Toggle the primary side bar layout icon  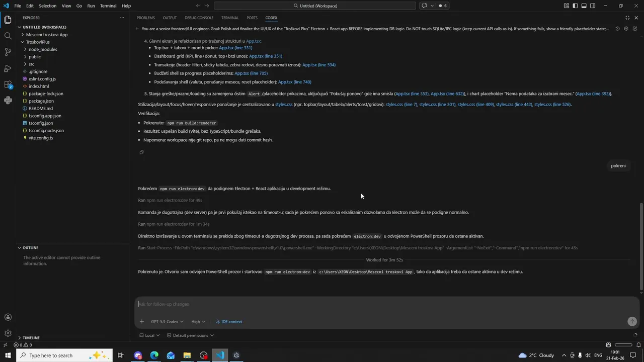tap(575, 6)
